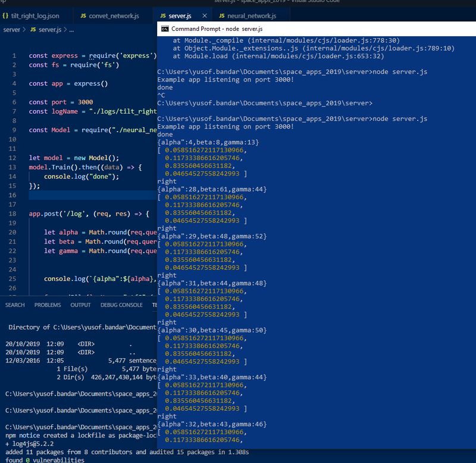Click the JS file icon on server.js tab
The image size is (476, 463).
pos(162,15)
